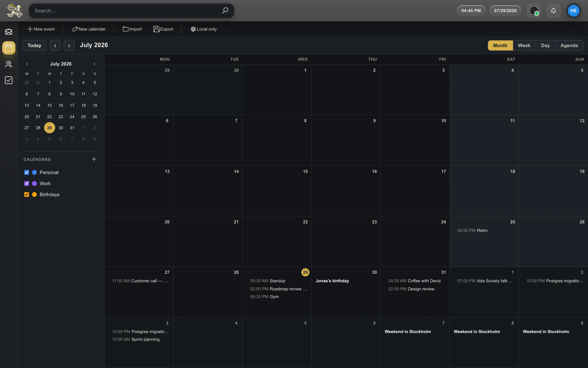Click the orange Birthdays color dot
588x368 pixels.
[35, 194]
